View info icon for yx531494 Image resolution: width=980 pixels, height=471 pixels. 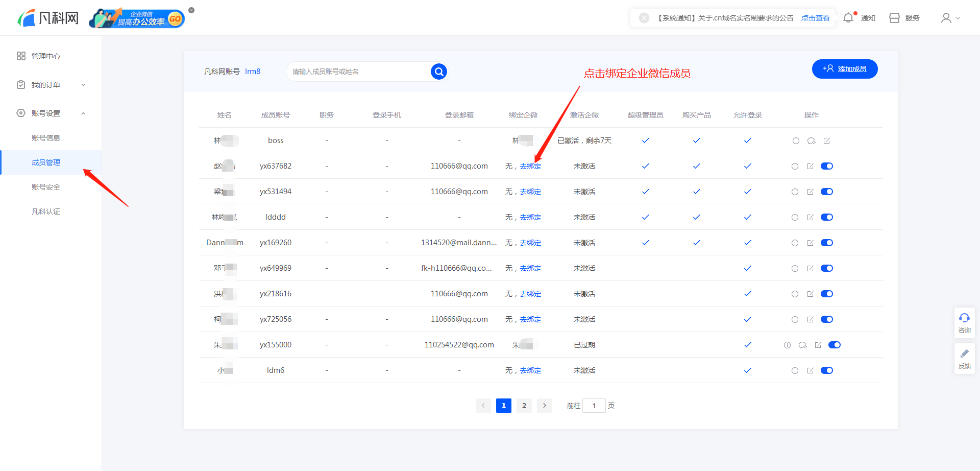(x=795, y=192)
